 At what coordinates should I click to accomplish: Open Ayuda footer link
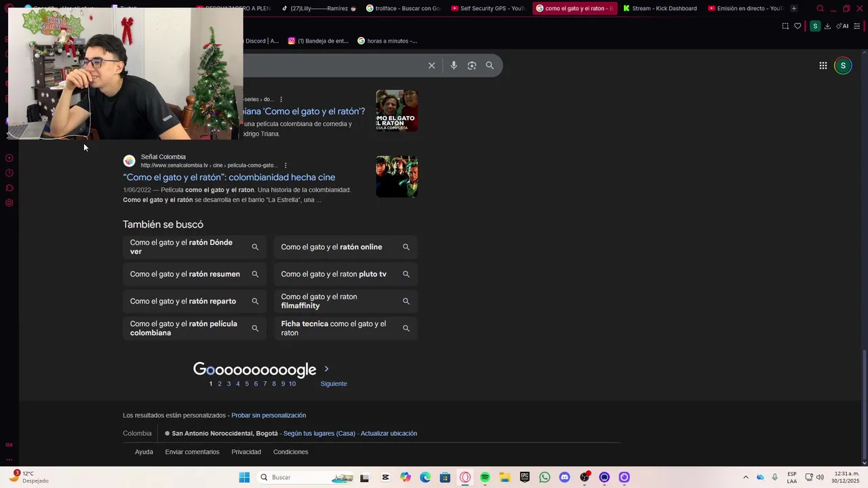144,452
